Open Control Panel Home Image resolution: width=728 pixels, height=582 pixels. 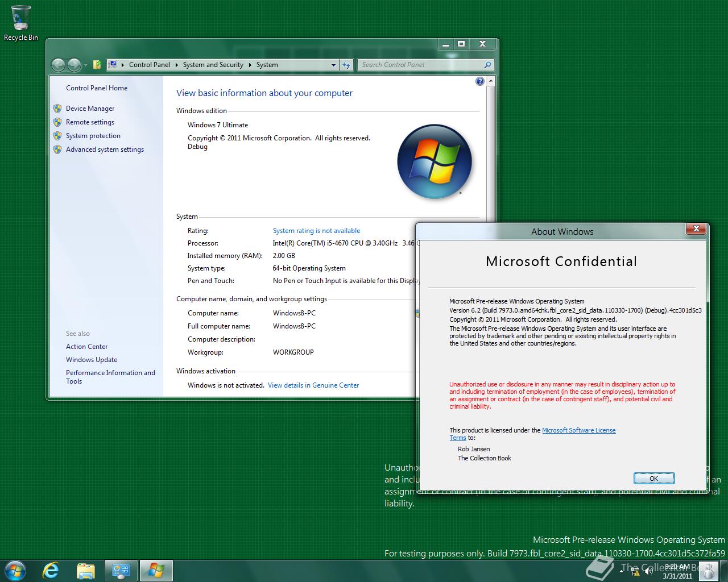97,88
